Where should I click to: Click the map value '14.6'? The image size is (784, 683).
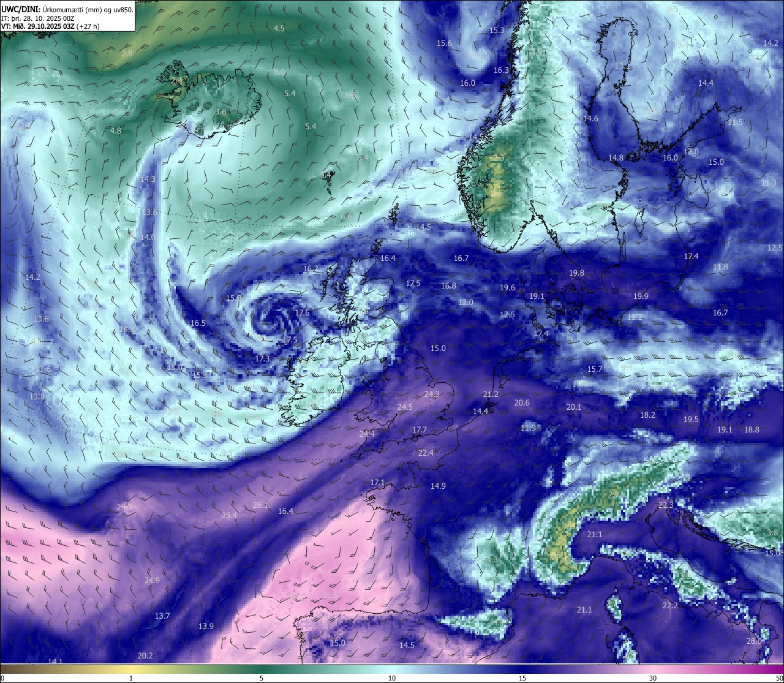coord(590,119)
